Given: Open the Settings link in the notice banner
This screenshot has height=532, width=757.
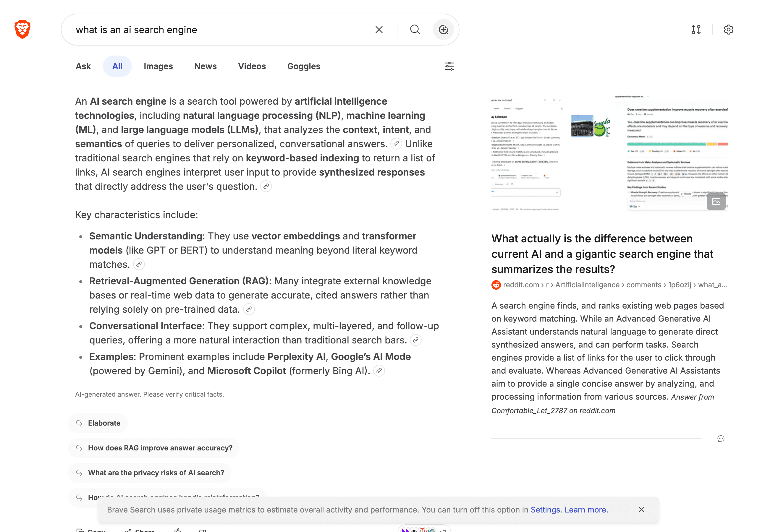Looking at the screenshot, I should pyautogui.click(x=545, y=510).
